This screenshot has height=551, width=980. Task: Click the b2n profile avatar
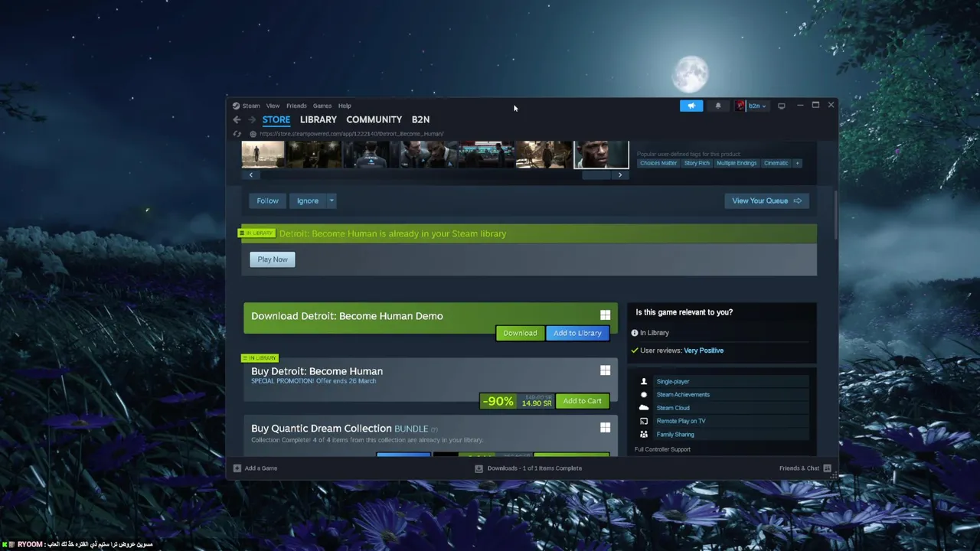(x=740, y=106)
